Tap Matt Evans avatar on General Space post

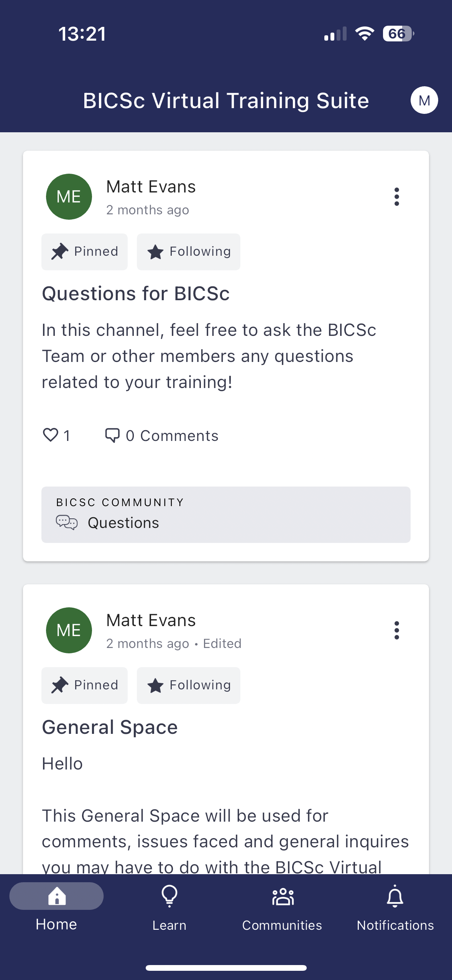click(x=69, y=630)
